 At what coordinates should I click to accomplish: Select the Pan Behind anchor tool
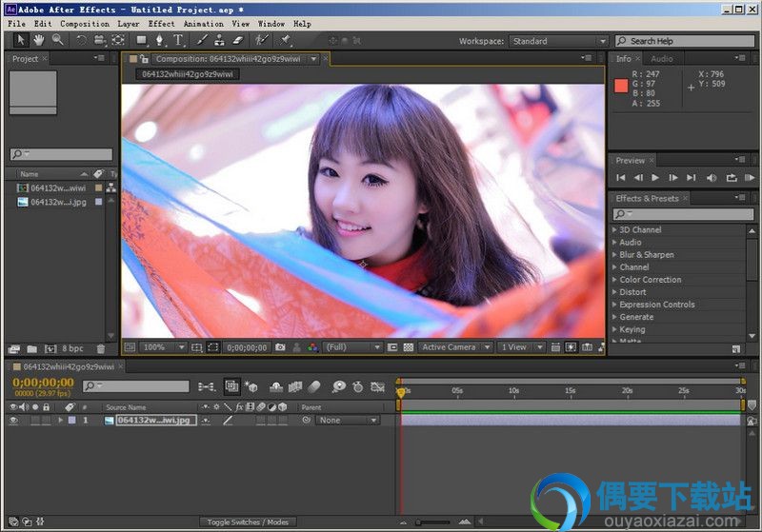pyautogui.click(x=118, y=40)
